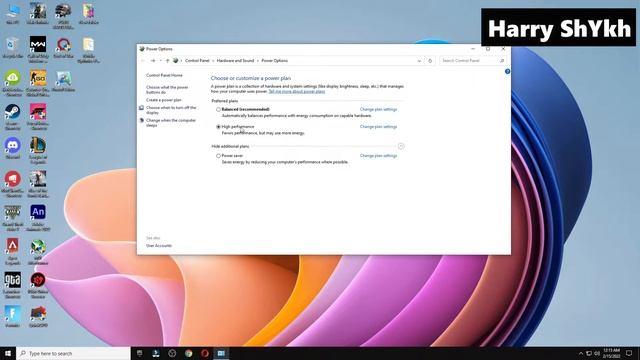Viewport: 640px width, 360px height.
Task: Click Hardware and Sound in the breadcrumb
Action: (235, 61)
